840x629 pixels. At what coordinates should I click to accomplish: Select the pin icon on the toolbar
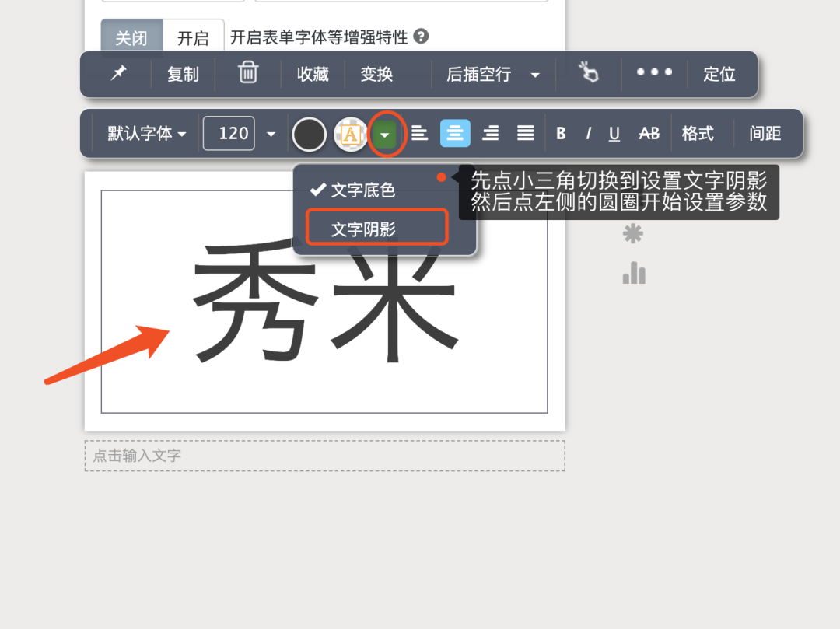pos(118,74)
